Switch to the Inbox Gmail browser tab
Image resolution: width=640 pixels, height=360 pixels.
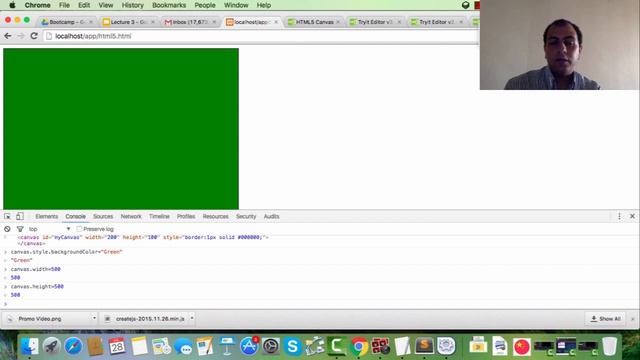click(x=190, y=22)
